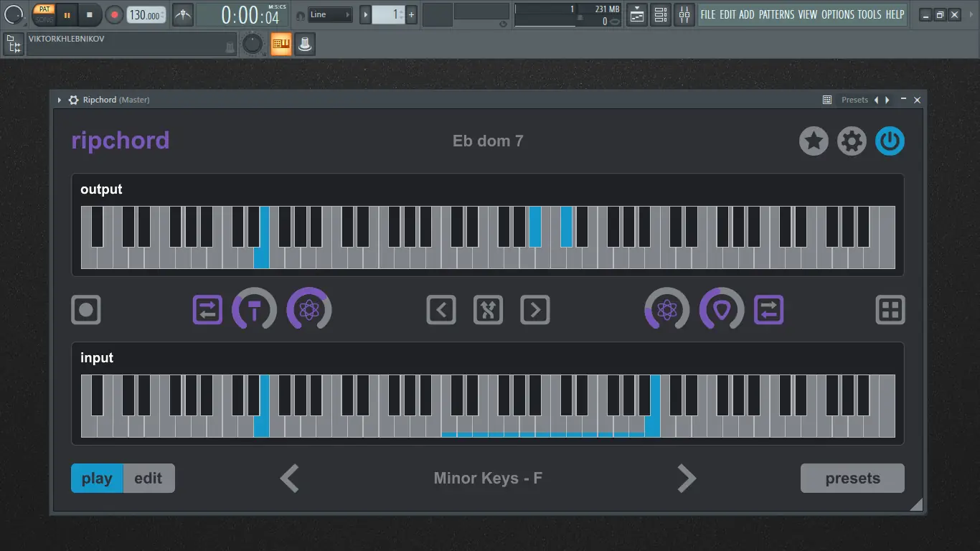Open the TOOLS menu
This screenshot has height=551, width=980.
870,14
